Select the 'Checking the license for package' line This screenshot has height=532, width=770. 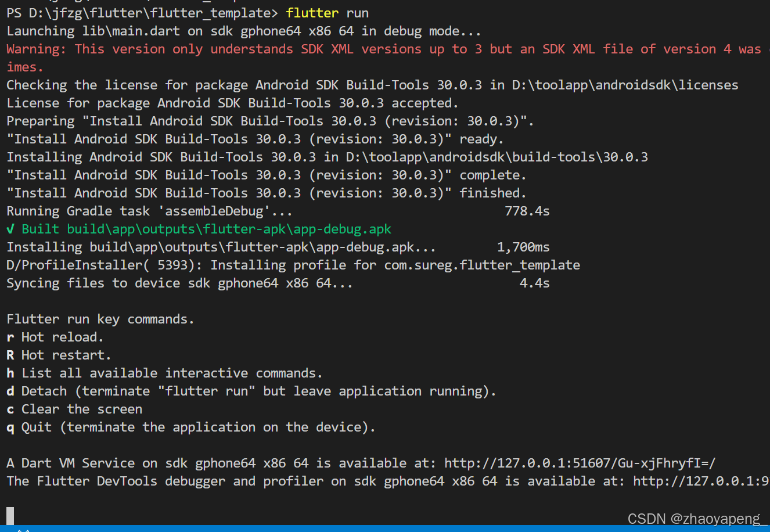click(372, 85)
